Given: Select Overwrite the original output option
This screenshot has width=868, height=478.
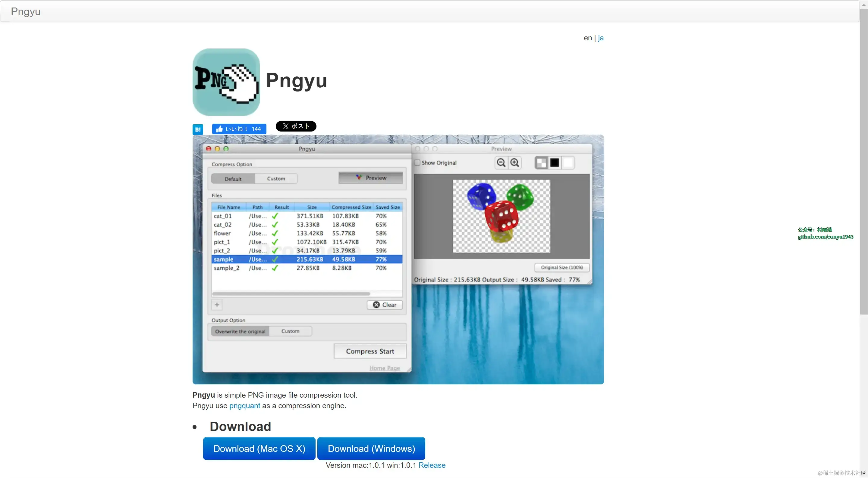Looking at the screenshot, I should pyautogui.click(x=240, y=331).
